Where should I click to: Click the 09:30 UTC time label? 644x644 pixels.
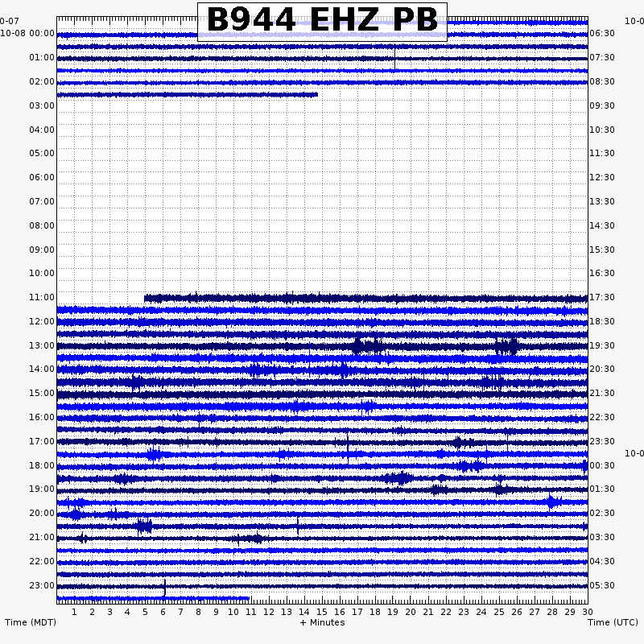(602, 106)
